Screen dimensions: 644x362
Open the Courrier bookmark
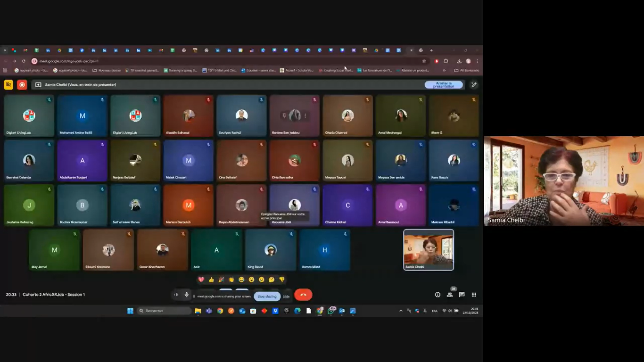click(x=258, y=70)
